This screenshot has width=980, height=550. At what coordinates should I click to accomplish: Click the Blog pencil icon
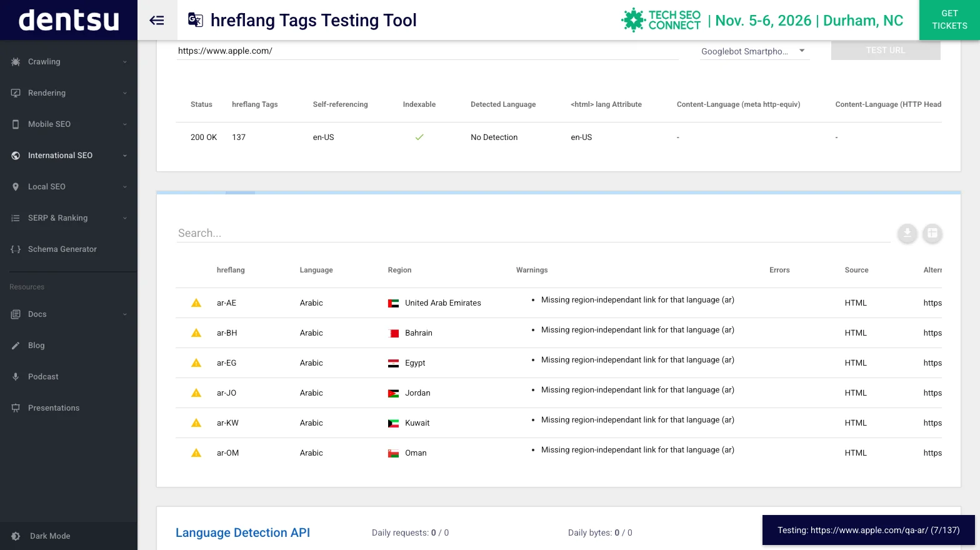pyautogui.click(x=16, y=346)
